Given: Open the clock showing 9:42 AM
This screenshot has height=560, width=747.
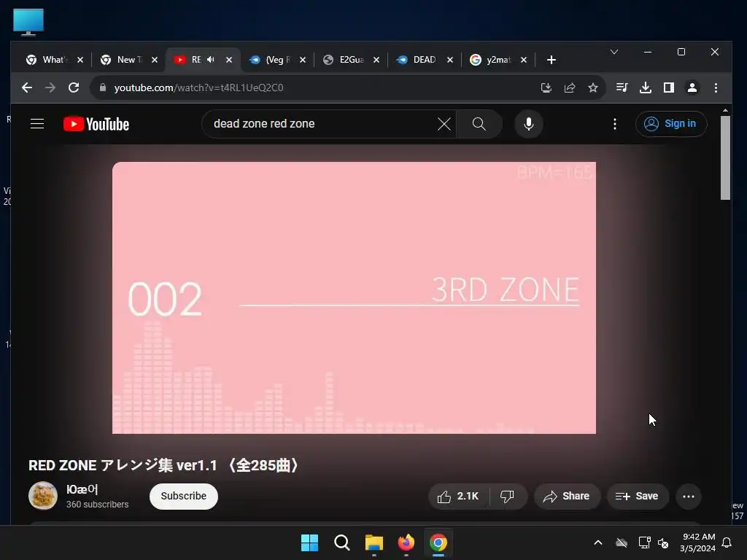Looking at the screenshot, I should coord(698,542).
